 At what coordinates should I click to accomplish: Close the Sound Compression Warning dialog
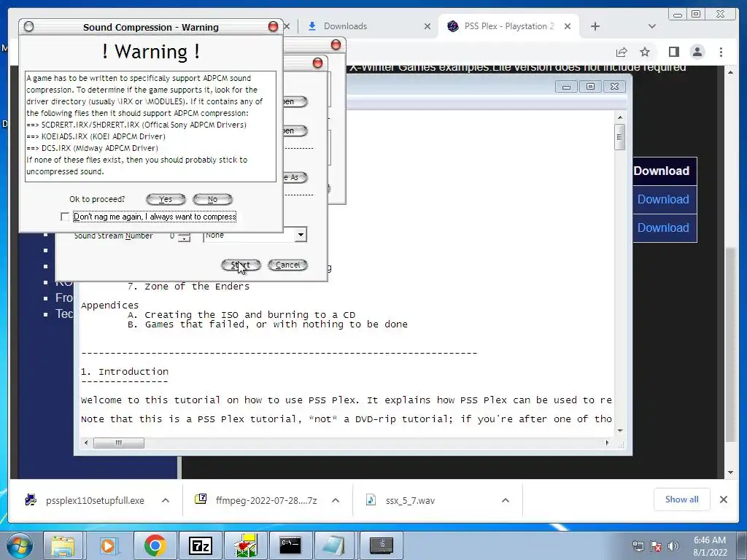tap(273, 27)
